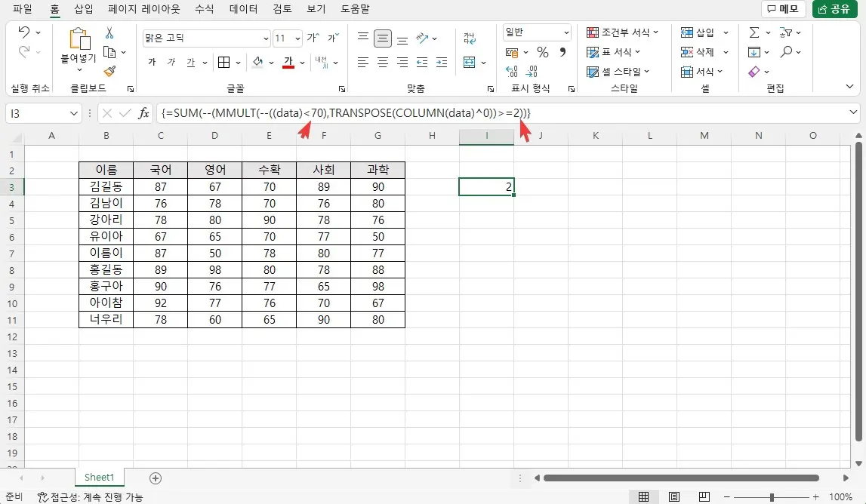866x504 pixels.
Task: Toggle bold formatting 가
Action: click(x=152, y=63)
